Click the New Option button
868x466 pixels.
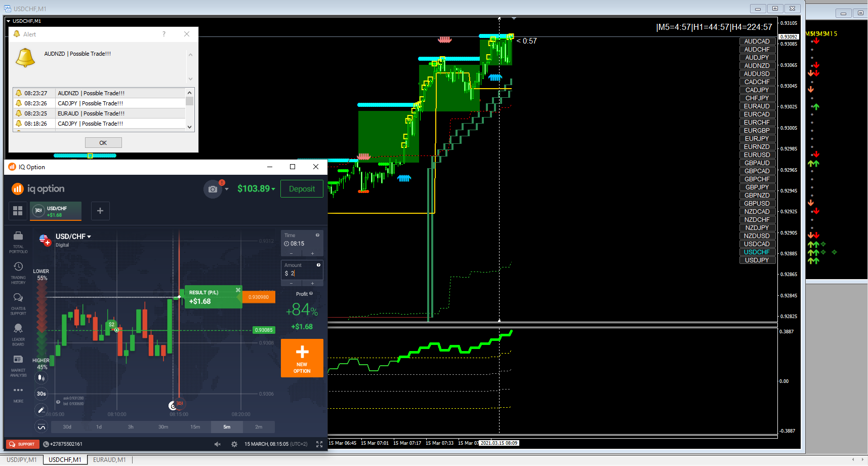pyautogui.click(x=302, y=358)
